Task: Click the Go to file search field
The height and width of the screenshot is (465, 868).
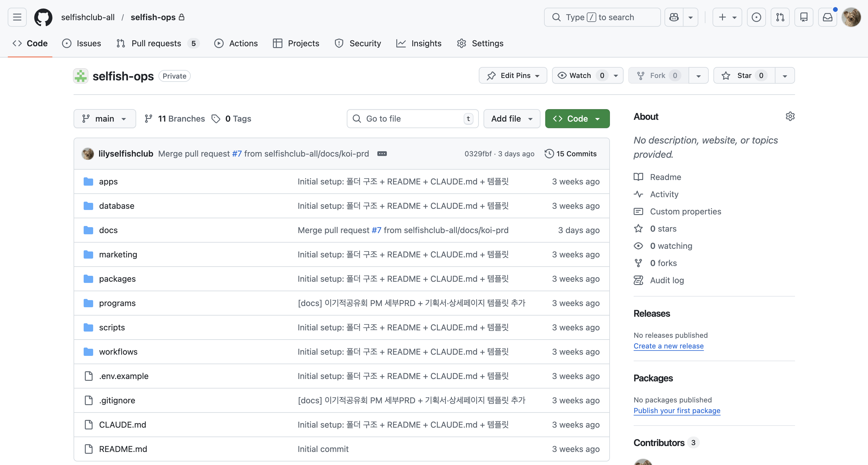Action: tap(412, 119)
